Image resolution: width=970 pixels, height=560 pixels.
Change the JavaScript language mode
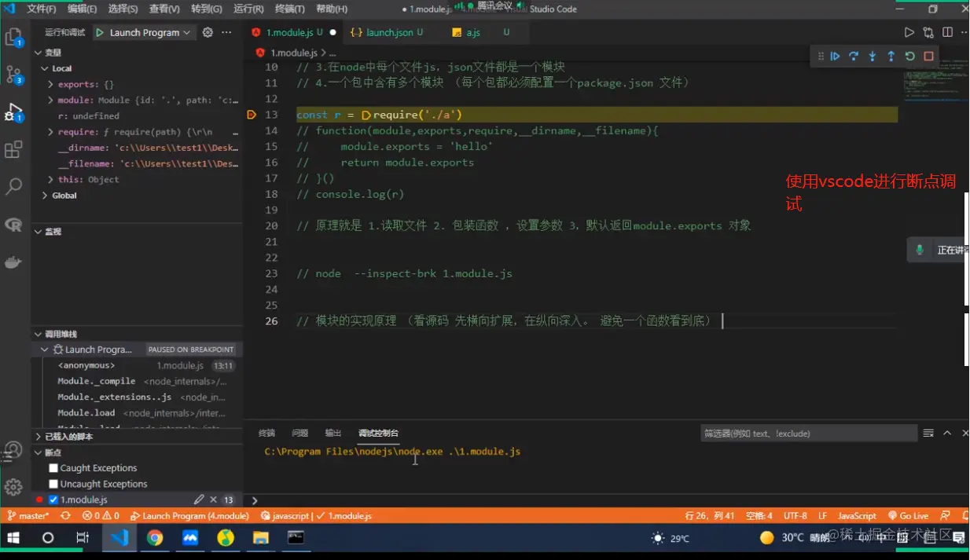(x=857, y=516)
